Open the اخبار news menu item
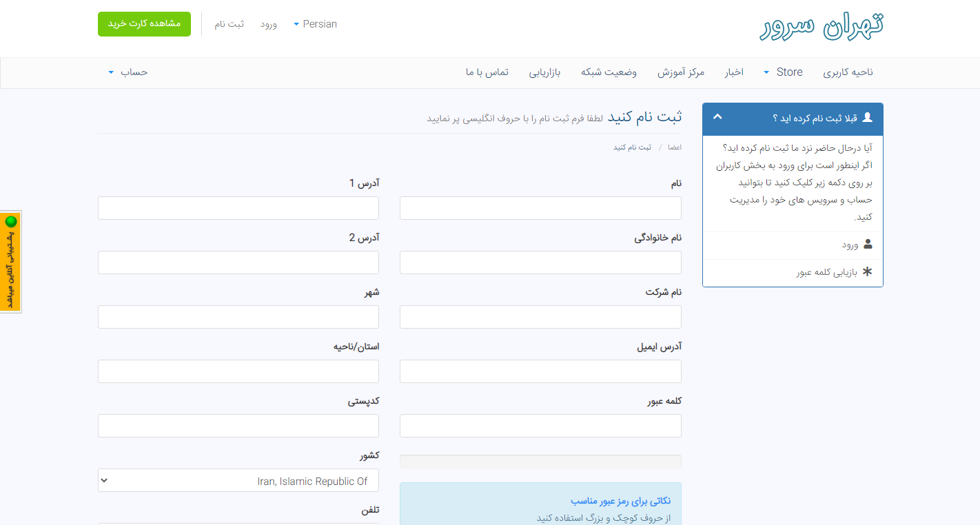980x525 pixels. [733, 72]
